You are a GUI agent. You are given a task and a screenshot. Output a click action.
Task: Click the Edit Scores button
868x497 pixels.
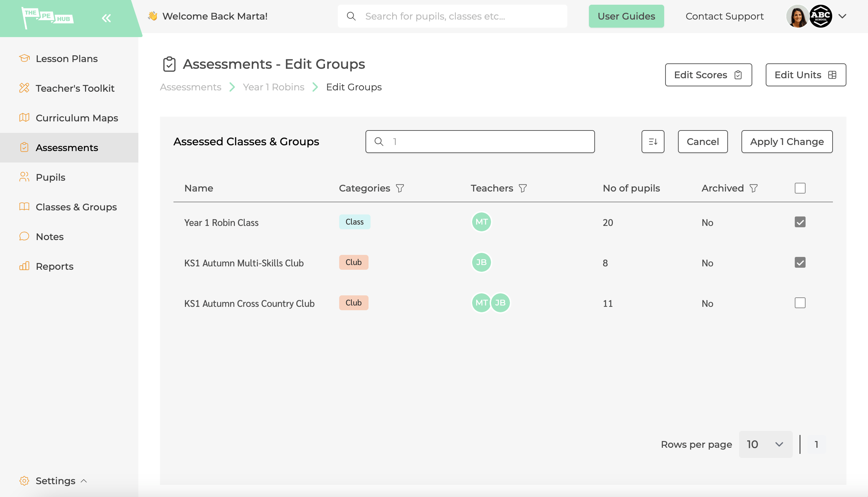pyautogui.click(x=708, y=75)
